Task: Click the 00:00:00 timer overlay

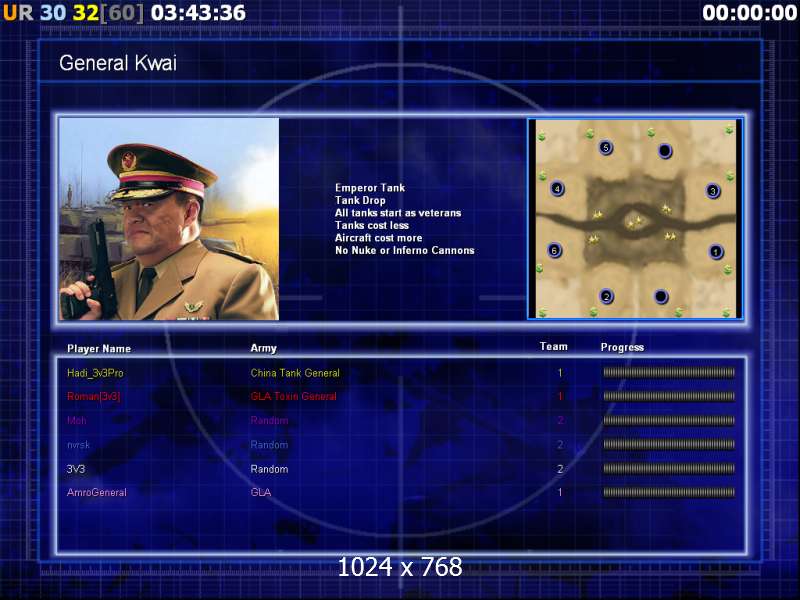Action: tap(749, 13)
